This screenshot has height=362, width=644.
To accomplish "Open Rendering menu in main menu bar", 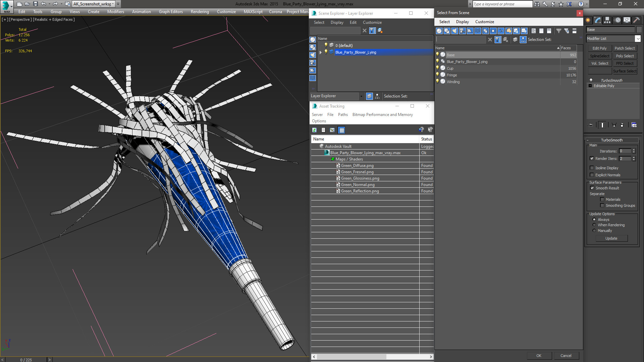I will click(x=200, y=12).
